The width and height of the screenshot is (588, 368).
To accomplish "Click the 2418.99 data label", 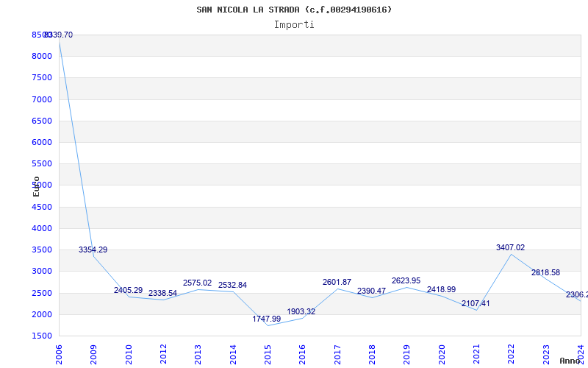I will click(x=442, y=289).
